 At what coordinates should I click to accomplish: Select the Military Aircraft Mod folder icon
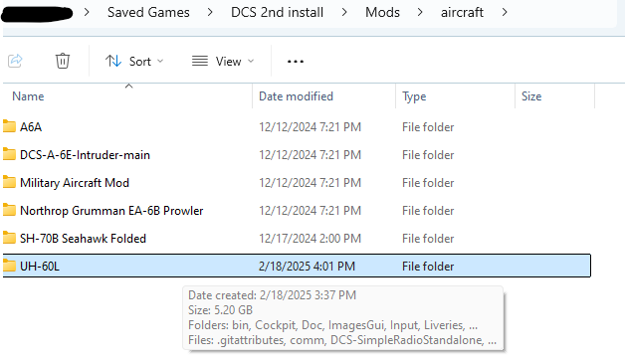point(9,182)
